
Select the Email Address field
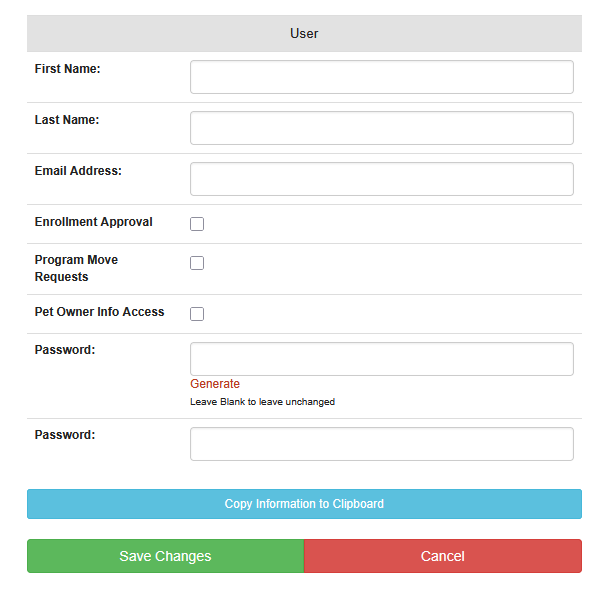pos(381,179)
